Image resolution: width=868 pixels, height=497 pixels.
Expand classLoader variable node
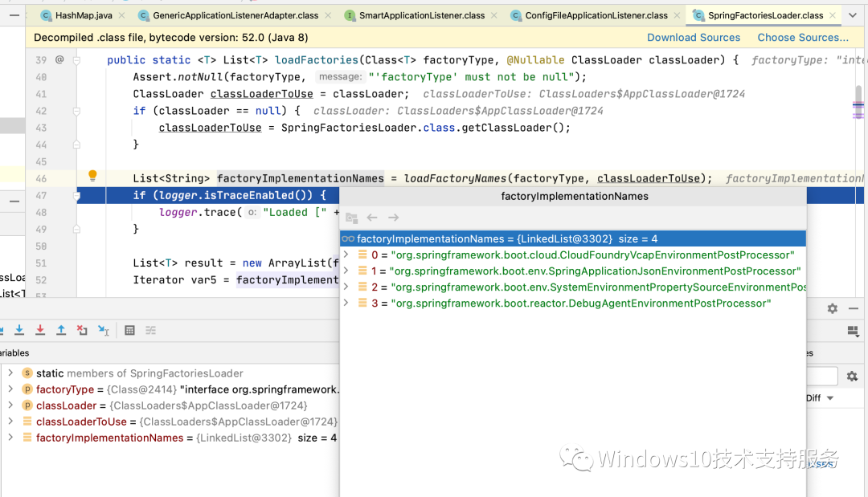pyautogui.click(x=10, y=405)
